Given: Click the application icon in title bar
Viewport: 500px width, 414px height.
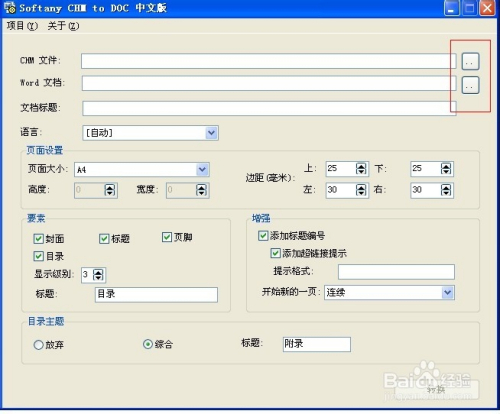Looking at the screenshot, I should coord(10,8).
